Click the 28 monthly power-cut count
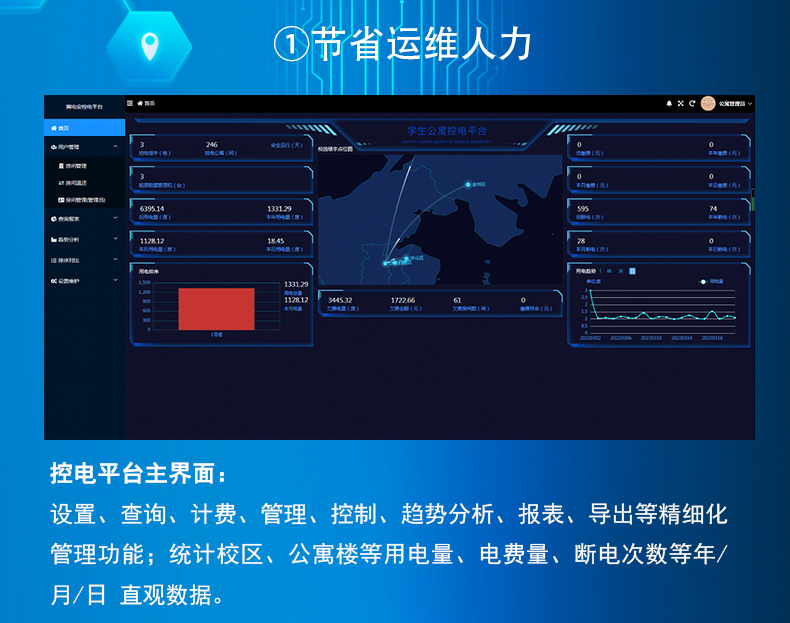 pos(581,241)
